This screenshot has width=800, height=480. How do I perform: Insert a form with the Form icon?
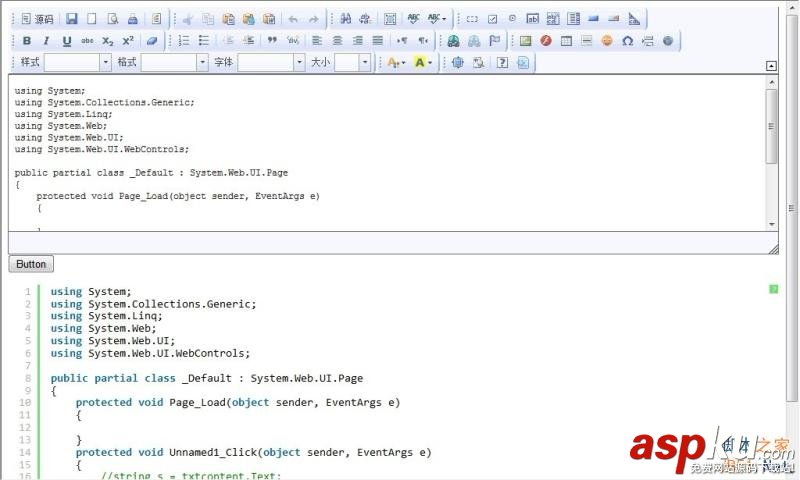click(472, 19)
